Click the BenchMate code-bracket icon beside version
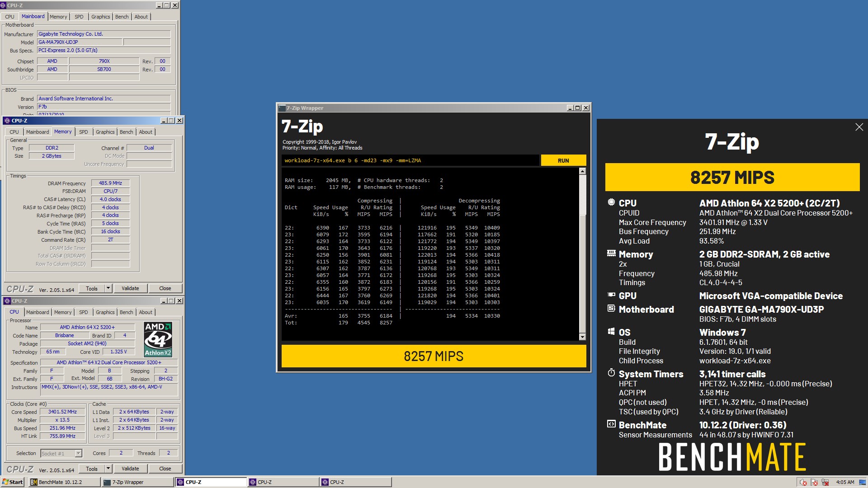Image resolution: width=868 pixels, height=488 pixels. [611, 424]
